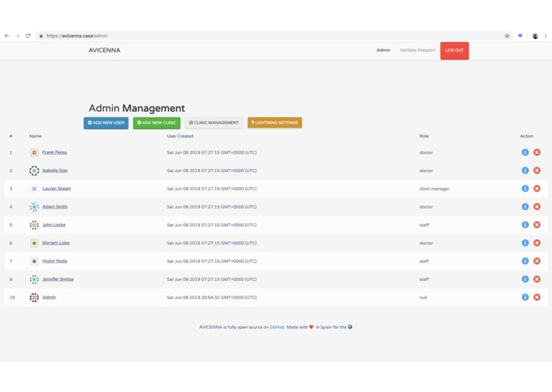Open info for Admin user row

(x=525, y=297)
